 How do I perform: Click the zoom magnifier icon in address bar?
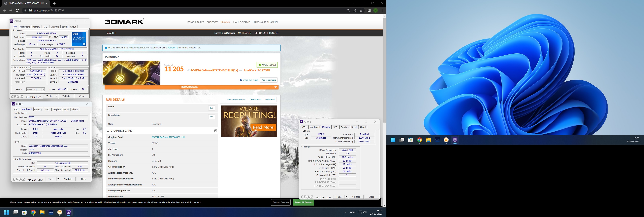[348, 10]
